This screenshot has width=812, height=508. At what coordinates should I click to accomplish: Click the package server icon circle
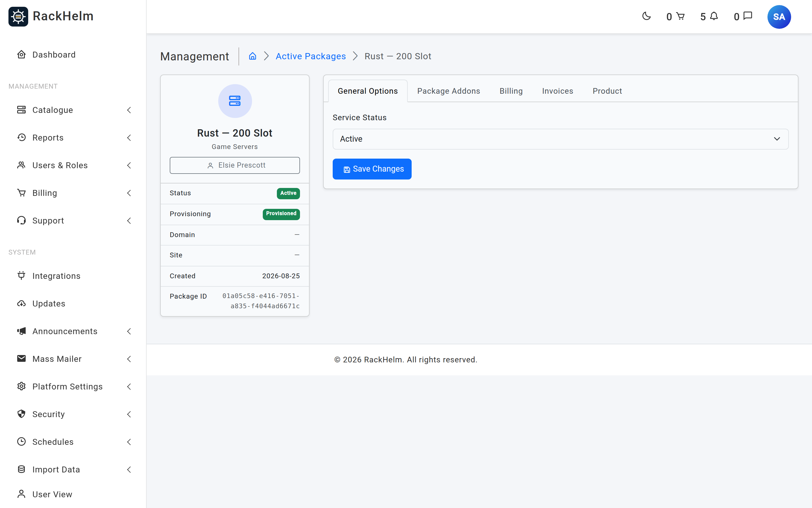pyautogui.click(x=235, y=101)
